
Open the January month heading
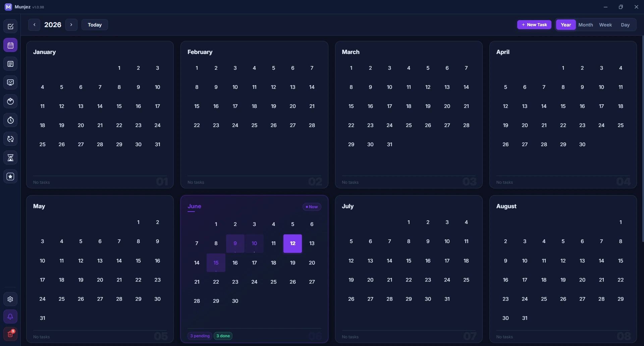coord(44,52)
